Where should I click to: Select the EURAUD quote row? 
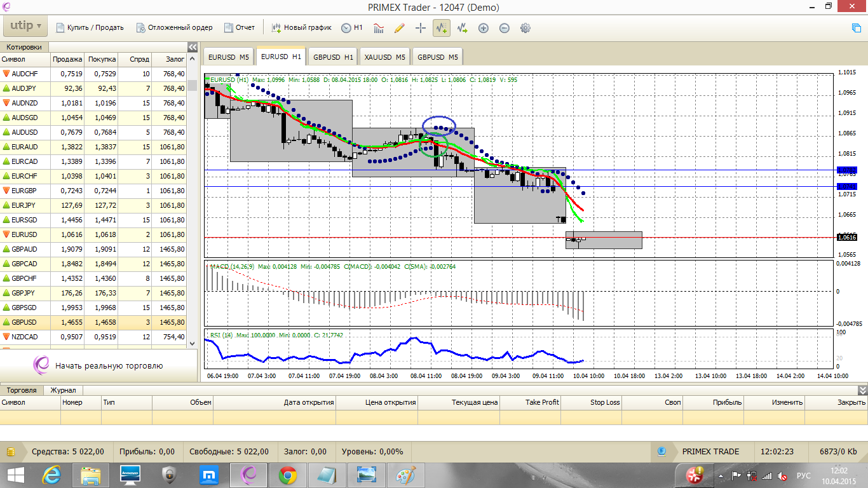pyautogui.click(x=93, y=147)
